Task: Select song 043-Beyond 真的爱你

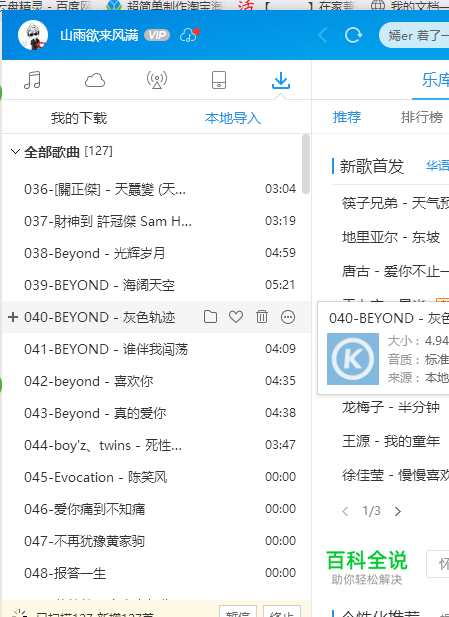Action: (x=157, y=413)
